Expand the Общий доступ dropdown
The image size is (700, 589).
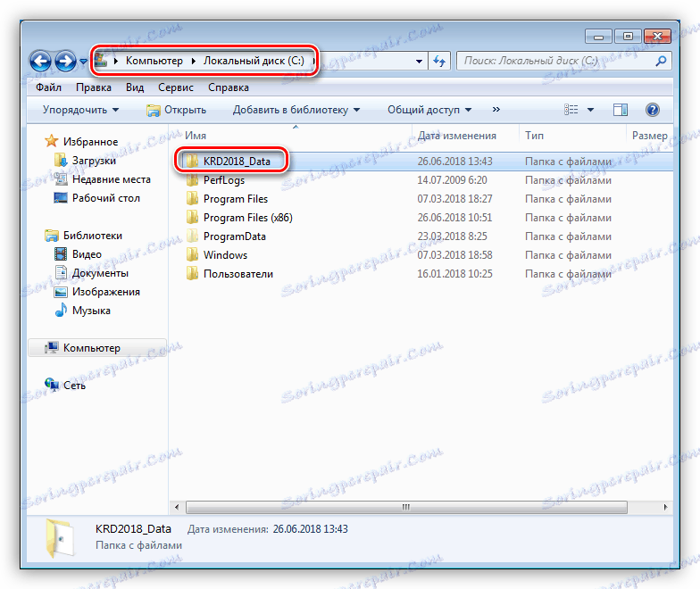coord(429,110)
